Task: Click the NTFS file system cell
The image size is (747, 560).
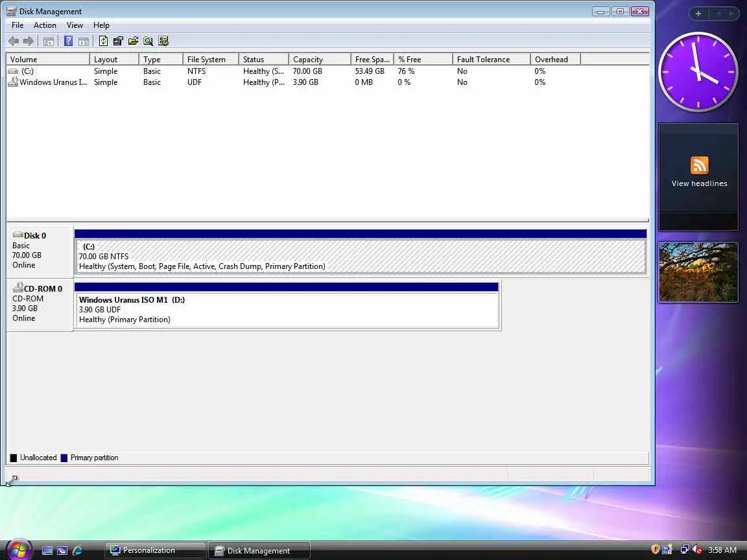Action: [196, 71]
